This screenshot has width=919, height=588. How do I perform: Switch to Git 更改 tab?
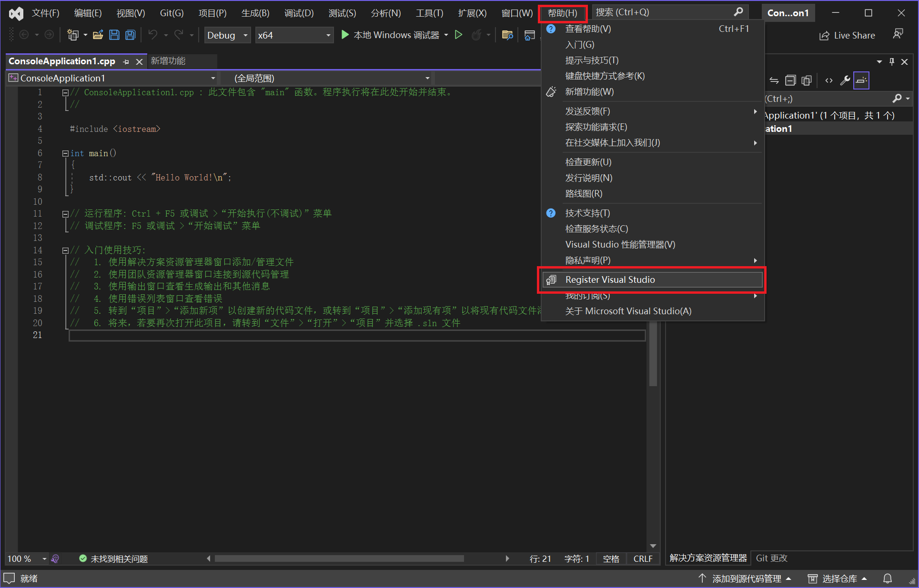click(x=771, y=558)
